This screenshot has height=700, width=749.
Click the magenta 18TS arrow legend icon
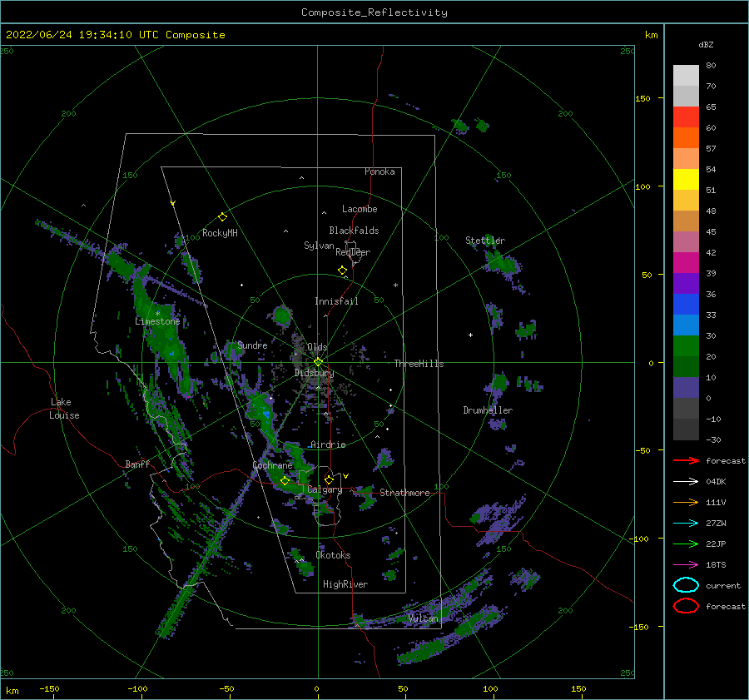(x=686, y=565)
